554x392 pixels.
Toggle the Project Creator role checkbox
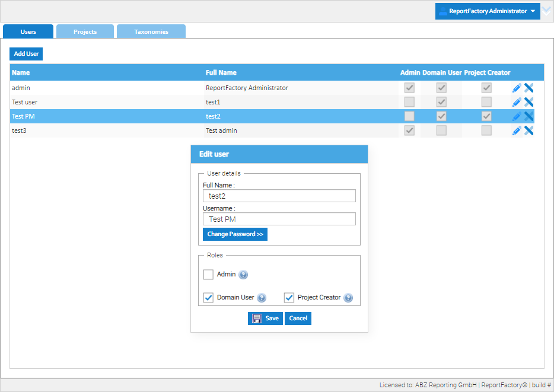click(x=289, y=298)
